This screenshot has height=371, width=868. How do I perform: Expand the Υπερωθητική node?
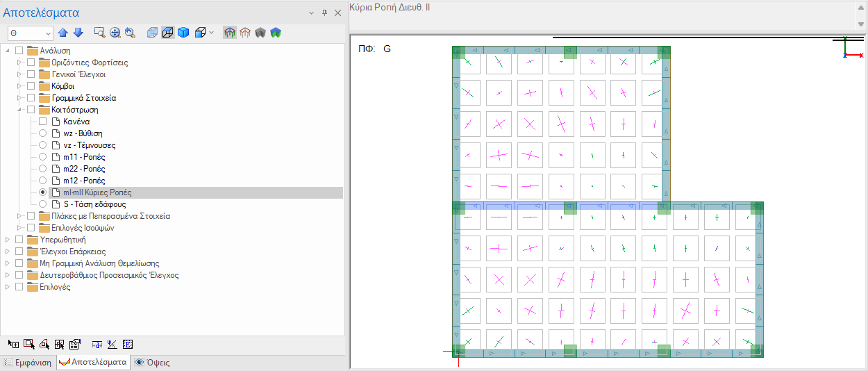[8, 240]
